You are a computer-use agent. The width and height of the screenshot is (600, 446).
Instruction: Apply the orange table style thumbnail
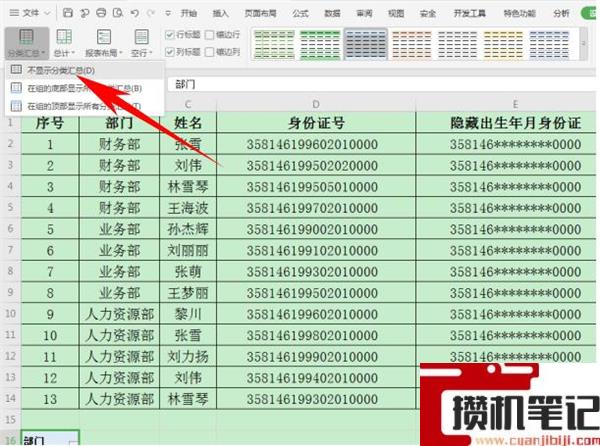411,45
